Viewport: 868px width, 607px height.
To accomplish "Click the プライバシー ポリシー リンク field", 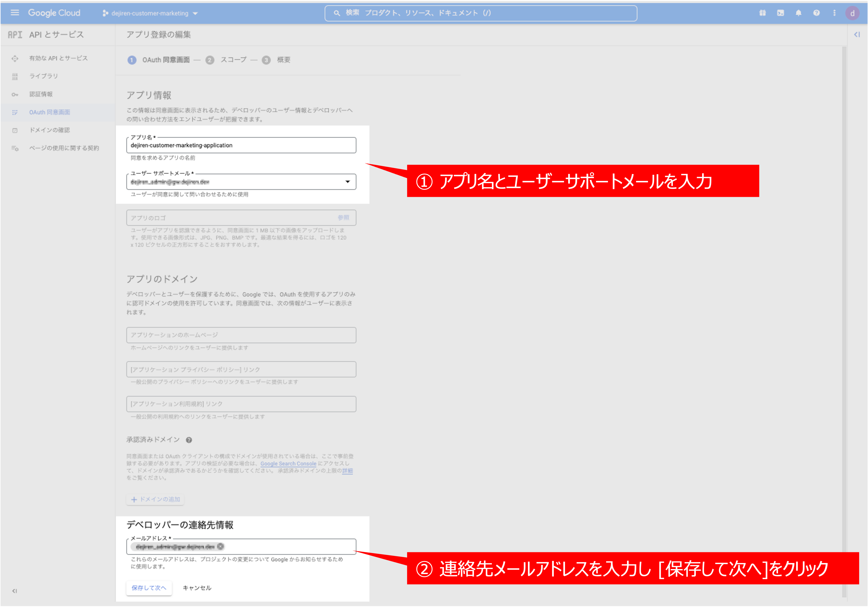I will click(x=241, y=370).
